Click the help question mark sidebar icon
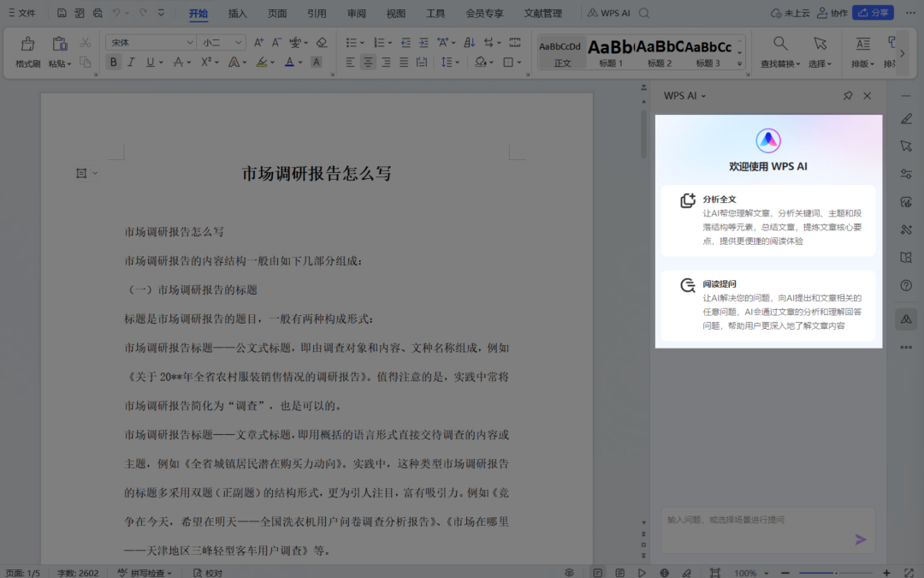Screen dimensions: 924x578 pyautogui.click(x=906, y=285)
